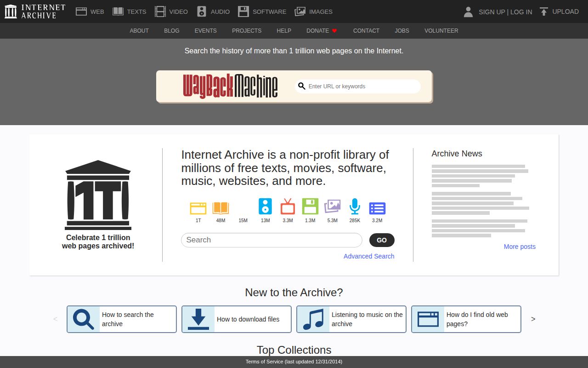The image size is (588, 368).
Task: Select the IMAGES icon in the navigation
Action: pyautogui.click(x=300, y=11)
